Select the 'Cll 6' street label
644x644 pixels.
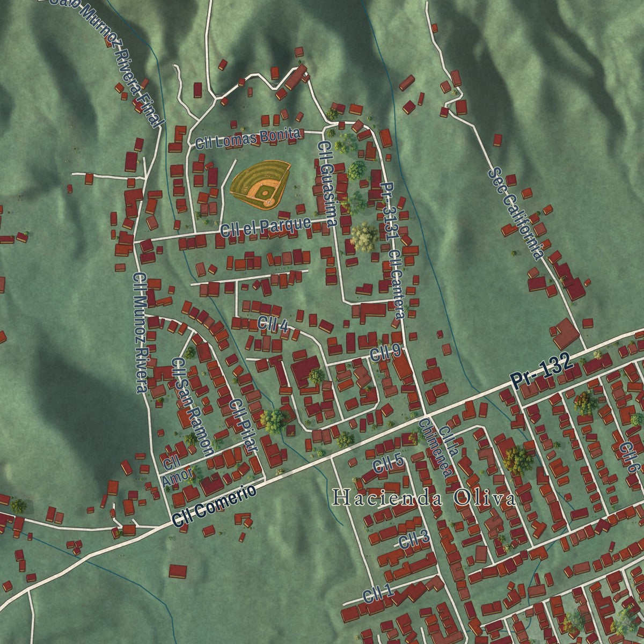tap(628, 457)
